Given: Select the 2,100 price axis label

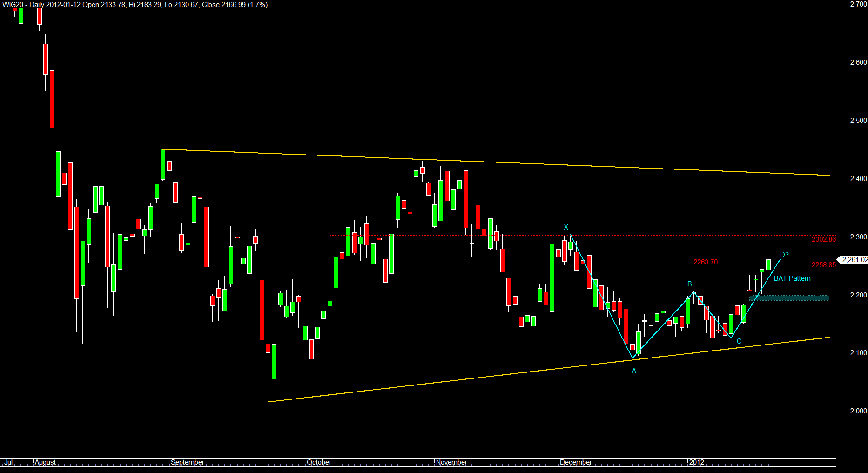Looking at the screenshot, I should pos(858,353).
